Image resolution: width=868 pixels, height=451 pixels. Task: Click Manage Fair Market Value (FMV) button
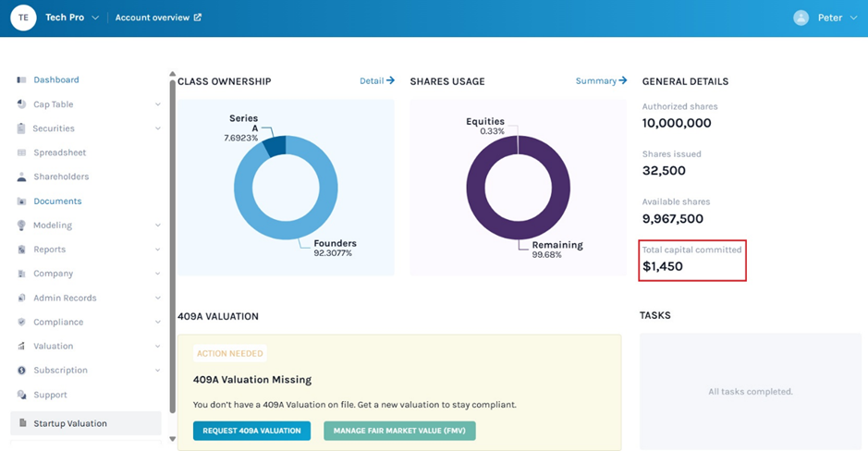pos(399,431)
